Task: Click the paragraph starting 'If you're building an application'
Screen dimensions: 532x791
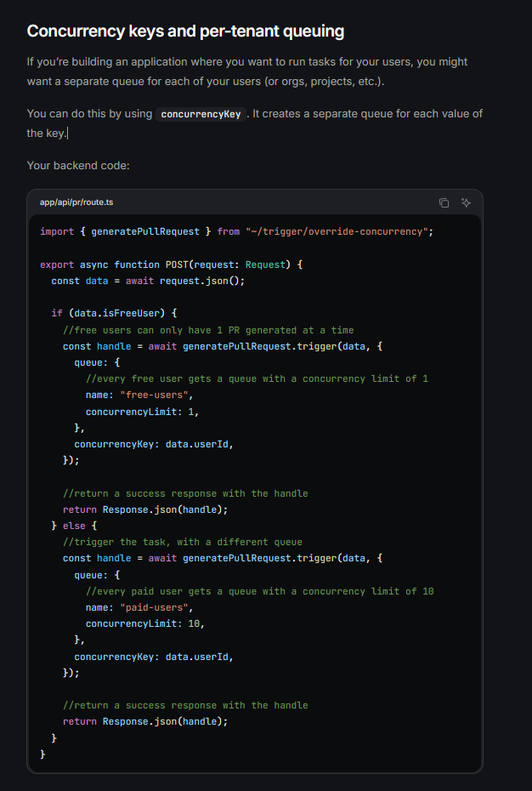Action: coord(247,71)
